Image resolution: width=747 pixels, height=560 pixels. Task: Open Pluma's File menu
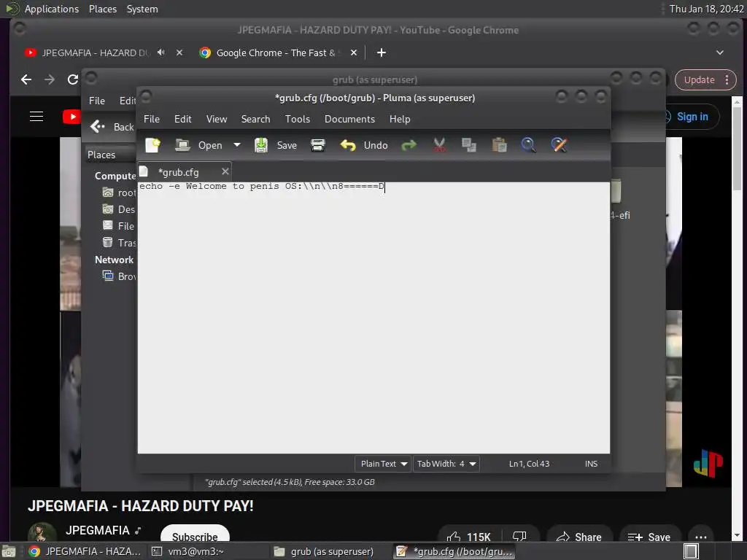coord(152,119)
